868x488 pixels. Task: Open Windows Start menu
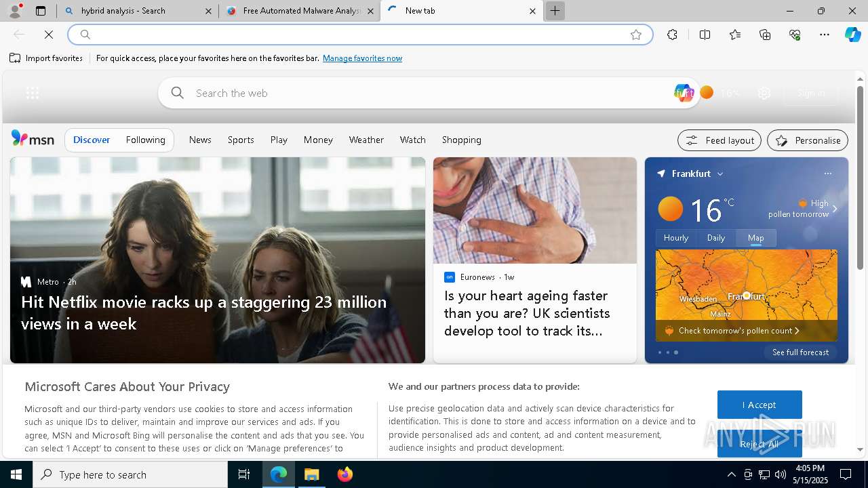click(16, 474)
